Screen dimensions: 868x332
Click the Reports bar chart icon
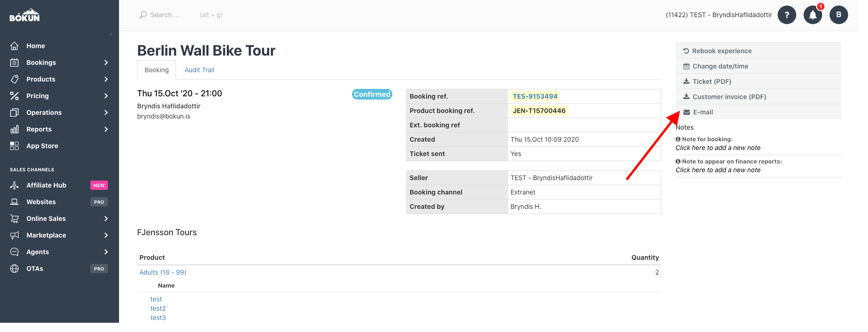coord(14,129)
